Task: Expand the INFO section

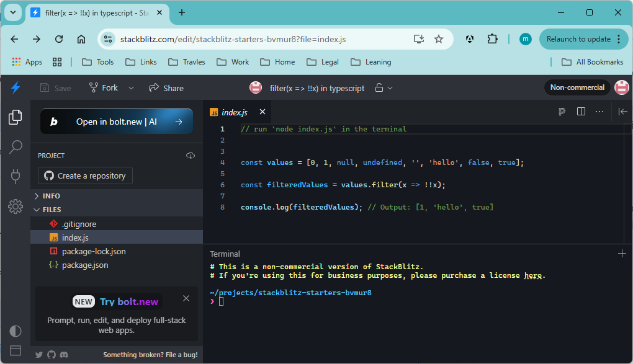Action: [x=51, y=196]
